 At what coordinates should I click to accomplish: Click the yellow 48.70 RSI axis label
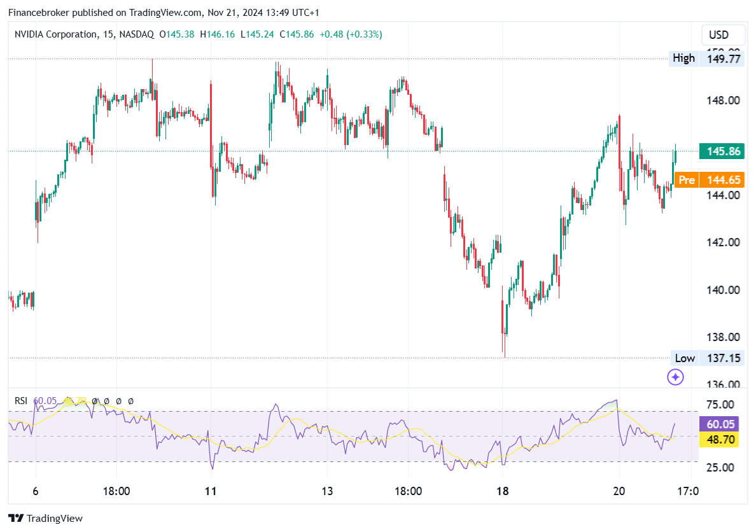pyautogui.click(x=720, y=439)
